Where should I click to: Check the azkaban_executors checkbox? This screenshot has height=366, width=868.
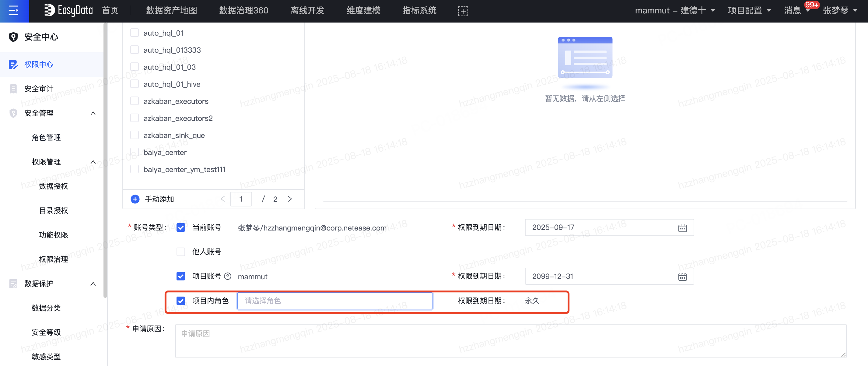click(135, 101)
